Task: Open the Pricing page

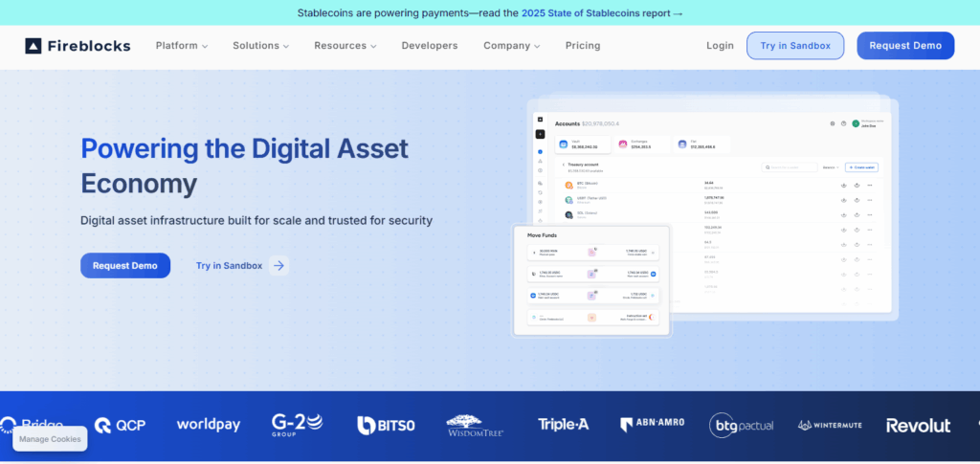Action: [583, 46]
